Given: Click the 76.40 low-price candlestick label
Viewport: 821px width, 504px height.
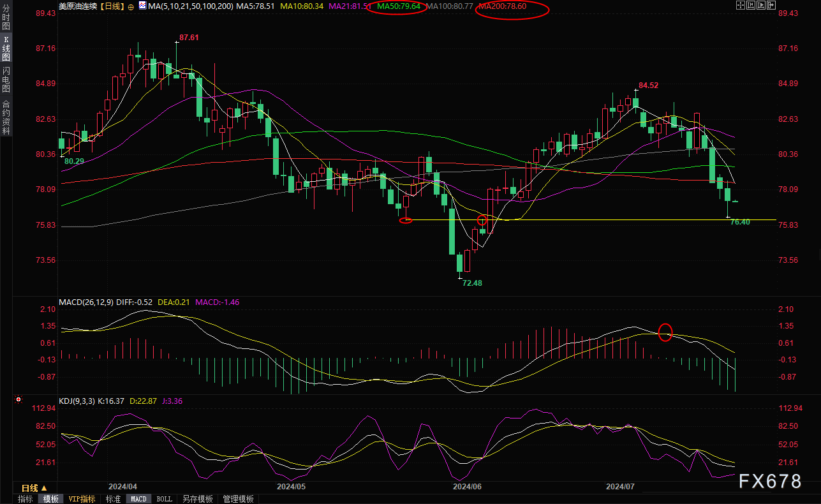Looking at the screenshot, I should pyautogui.click(x=739, y=222).
